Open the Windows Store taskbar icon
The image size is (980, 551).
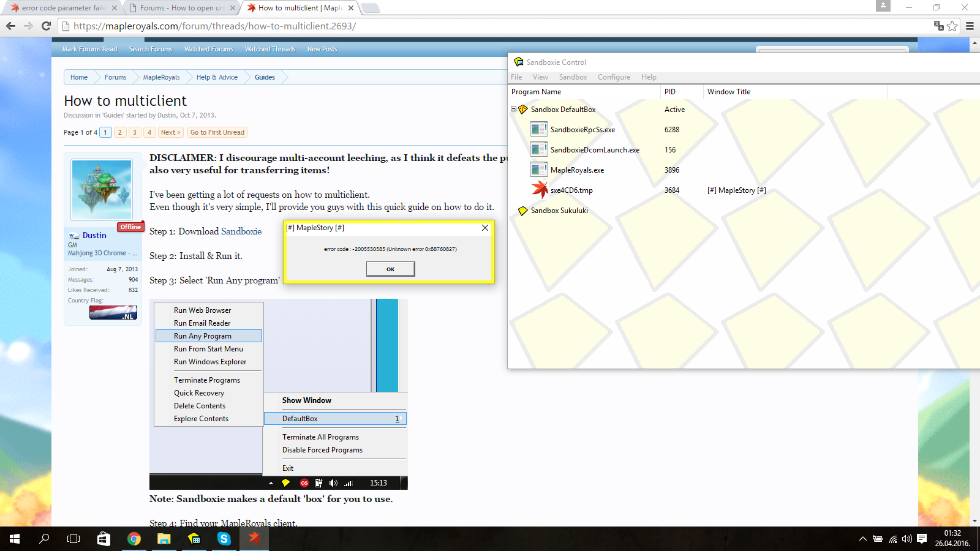click(x=104, y=539)
